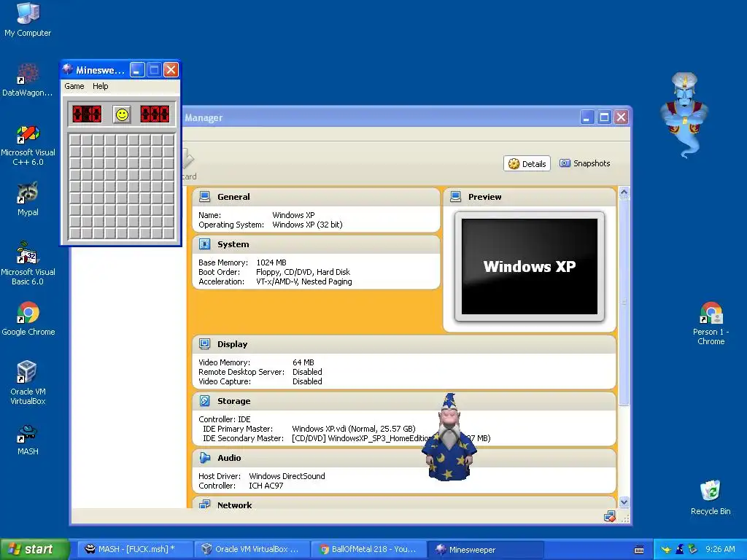Click the Preview section monitor icon
Viewport: 747px width, 560px height.
455,196
